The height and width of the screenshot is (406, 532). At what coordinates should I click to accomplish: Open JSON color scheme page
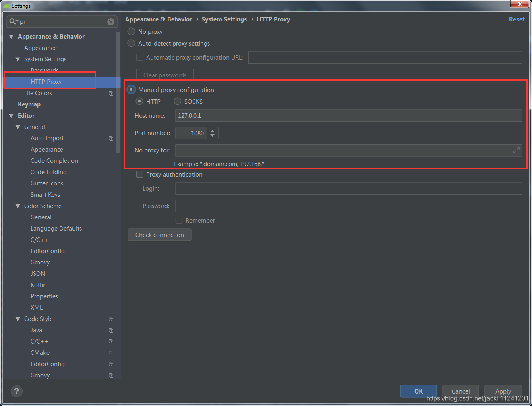pos(38,274)
